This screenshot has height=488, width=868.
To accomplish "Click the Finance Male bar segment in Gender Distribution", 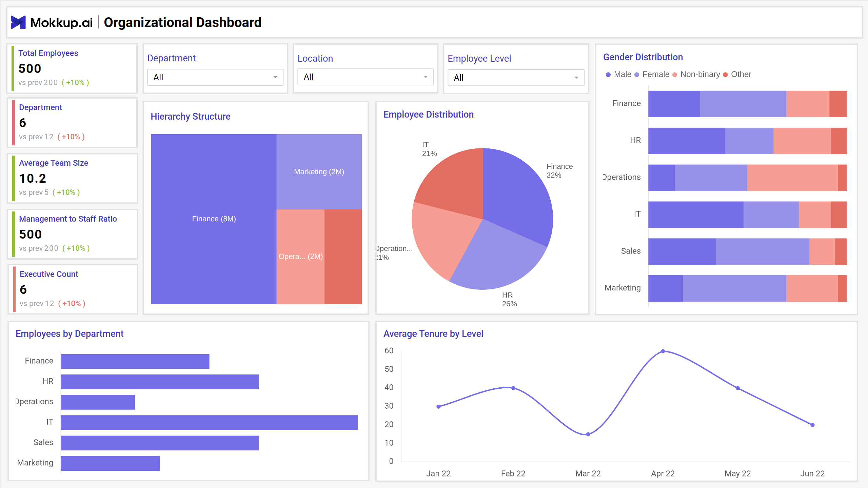I will point(674,104).
